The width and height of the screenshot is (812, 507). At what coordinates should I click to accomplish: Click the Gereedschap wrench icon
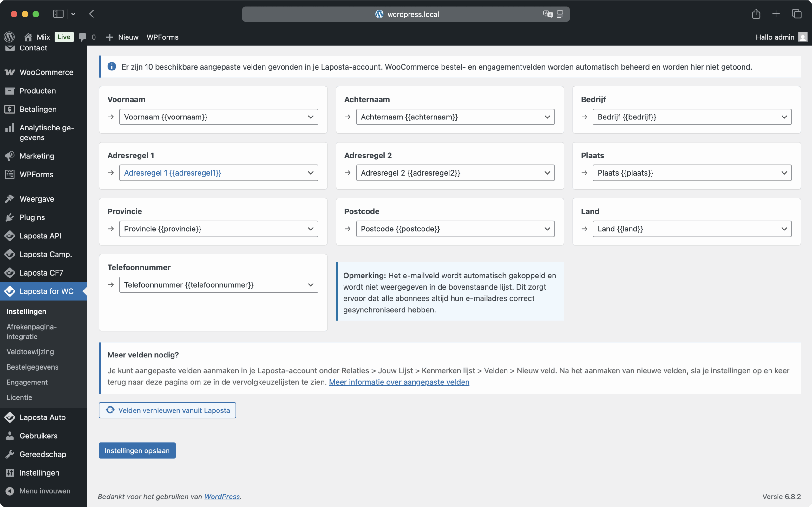tap(10, 454)
